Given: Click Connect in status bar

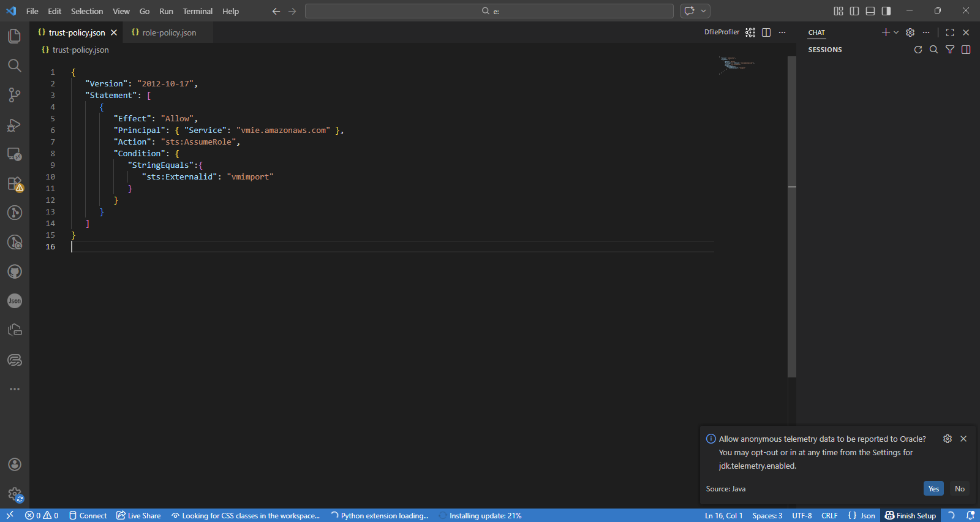Looking at the screenshot, I should 88,515.
